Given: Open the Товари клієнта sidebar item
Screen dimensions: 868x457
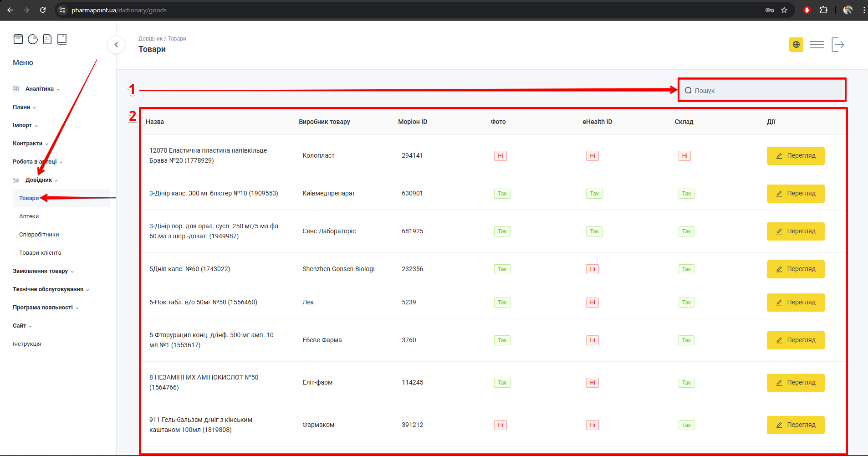Looking at the screenshot, I should pos(40,253).
